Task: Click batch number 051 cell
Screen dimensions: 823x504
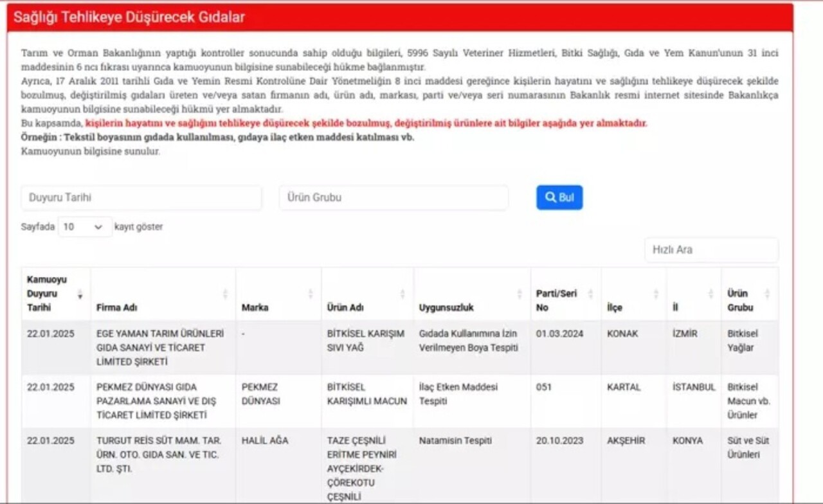Action: click(x=566, y=401)
